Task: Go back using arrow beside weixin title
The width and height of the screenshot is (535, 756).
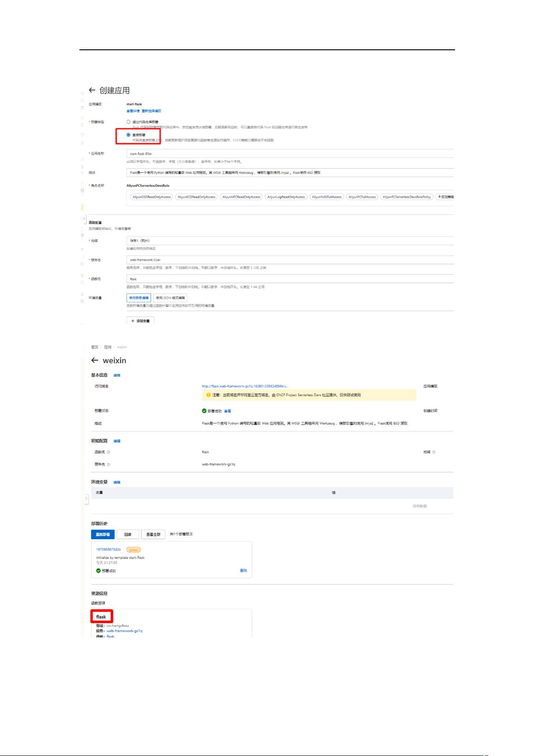Action: coord(94,360)
